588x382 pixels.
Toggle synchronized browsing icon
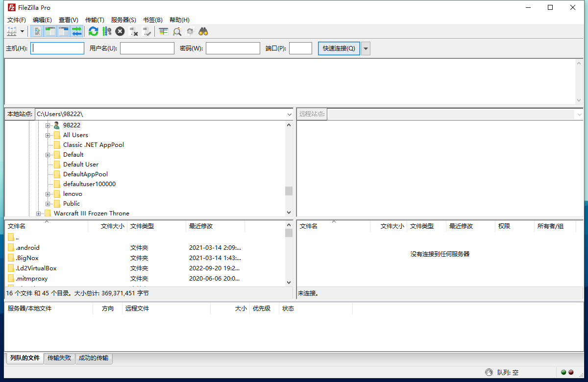click(x=190, y=31)
